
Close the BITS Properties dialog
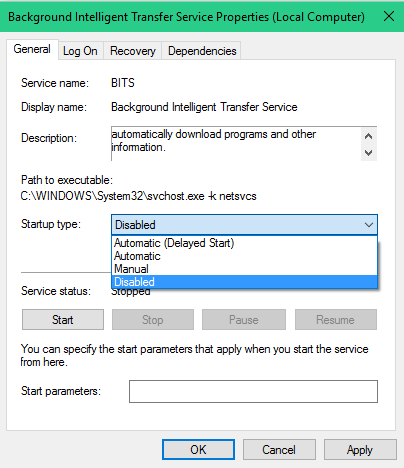[389, 16]
